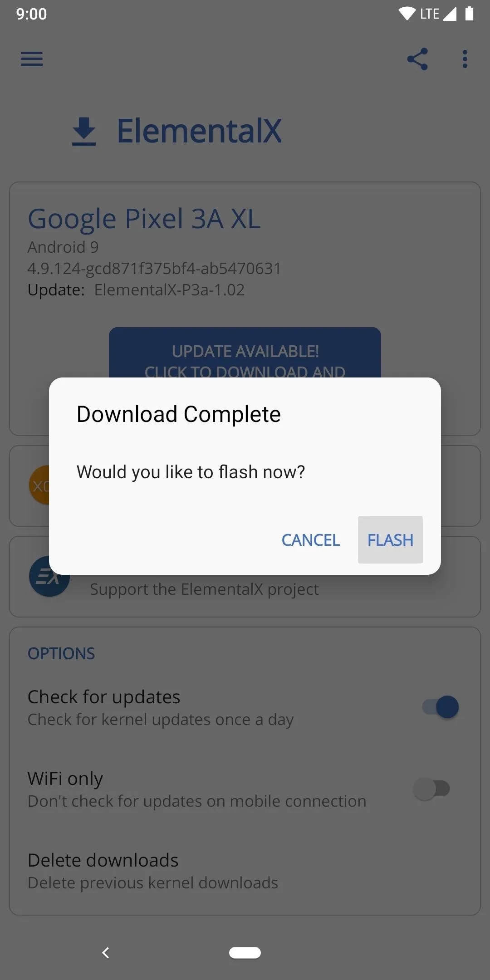Select Delete downloads option
The width and height of the screenshot is (490, 980).
pyautogui.click(x=245, y=871)
